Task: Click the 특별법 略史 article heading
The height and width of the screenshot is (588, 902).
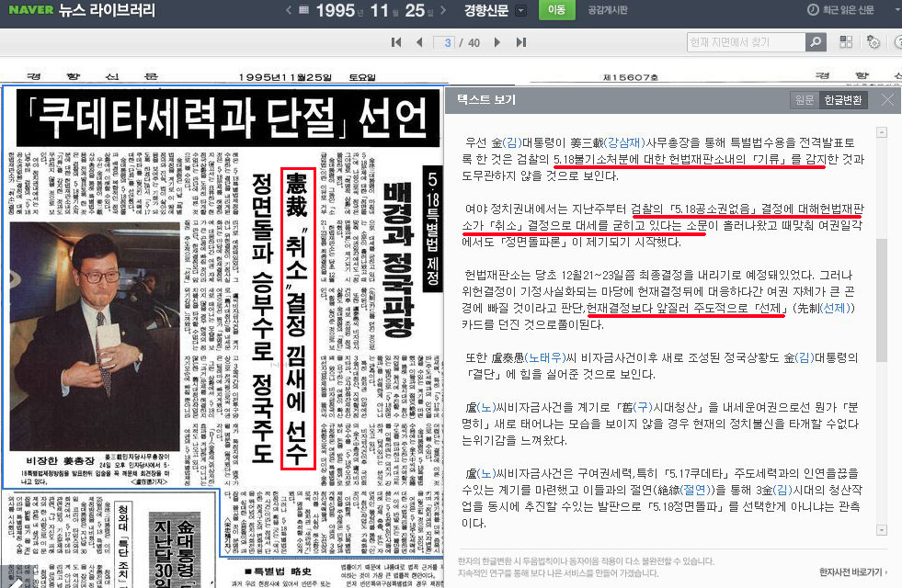Action: tap(278, 571)
